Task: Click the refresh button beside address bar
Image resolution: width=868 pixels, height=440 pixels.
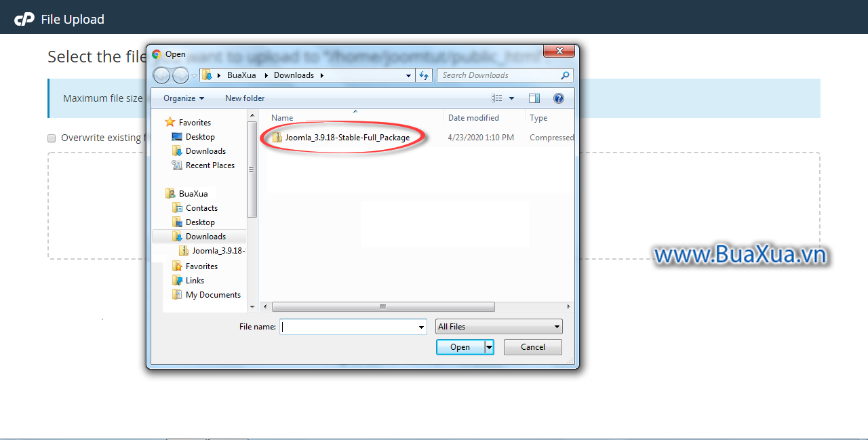Action: tap(425, 75)
